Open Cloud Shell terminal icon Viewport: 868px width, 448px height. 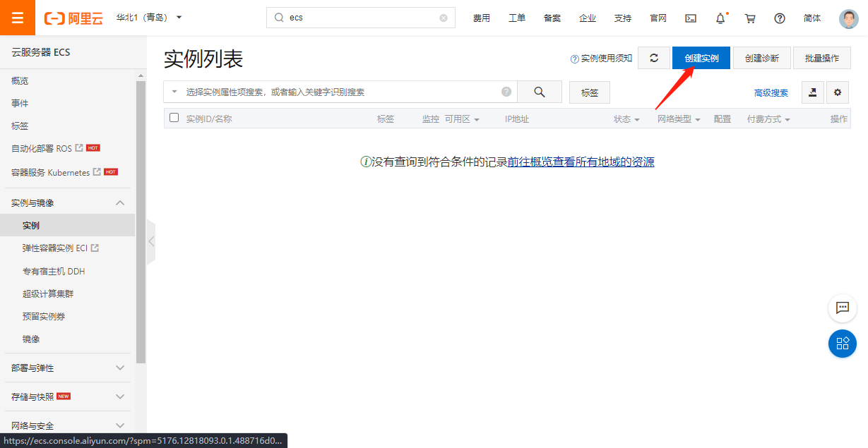pos(691,18)
